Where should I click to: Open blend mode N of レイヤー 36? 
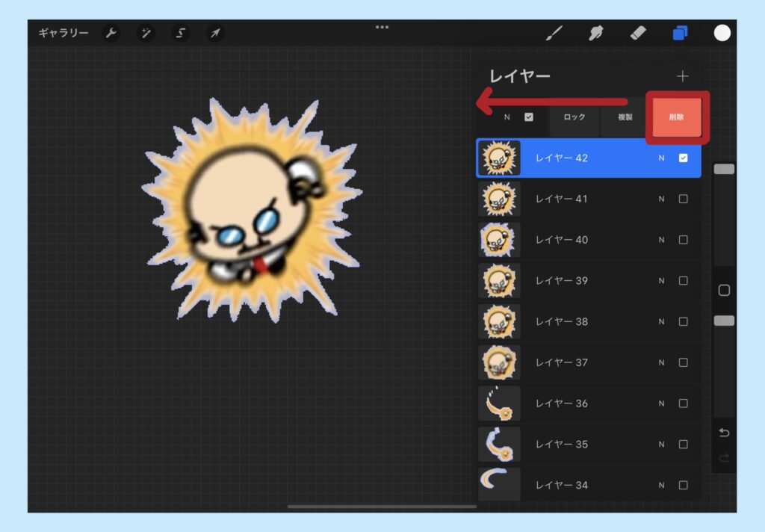(662, 403)
